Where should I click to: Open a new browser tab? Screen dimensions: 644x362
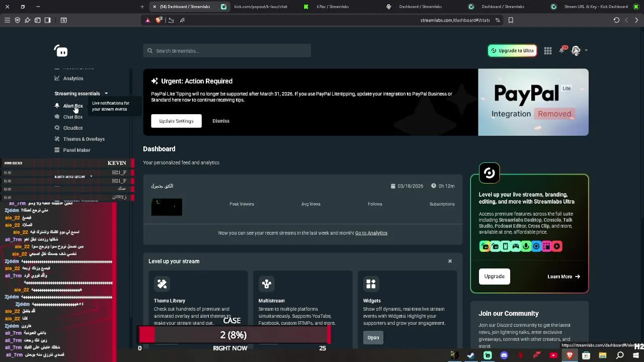[142, 7]
